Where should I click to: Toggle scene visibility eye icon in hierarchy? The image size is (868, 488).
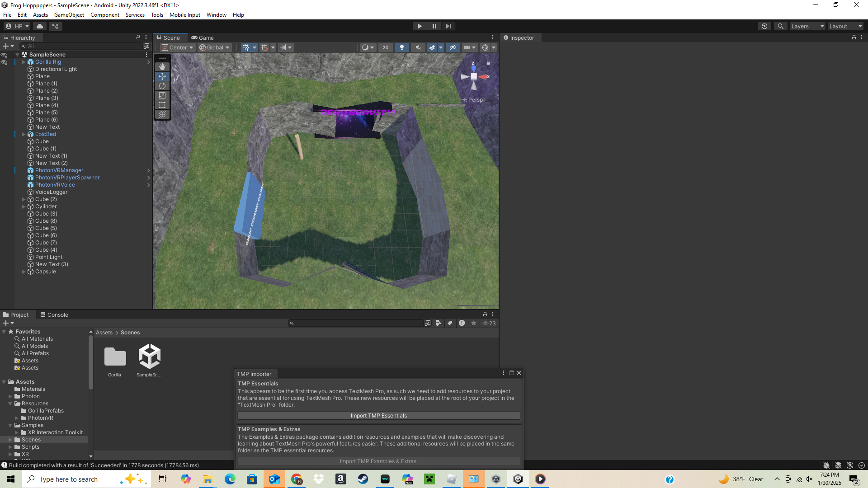pyautogui.click(x=4, y=55)
